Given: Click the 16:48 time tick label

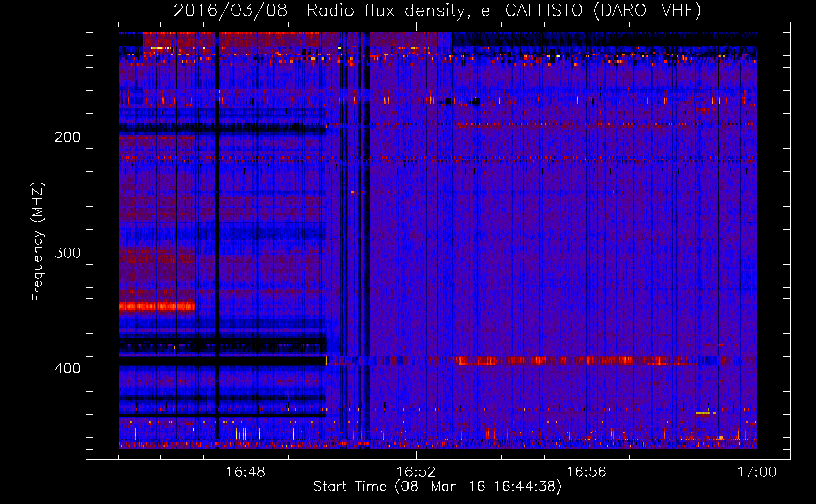Looking at the screenshot, I should [246, 472].
